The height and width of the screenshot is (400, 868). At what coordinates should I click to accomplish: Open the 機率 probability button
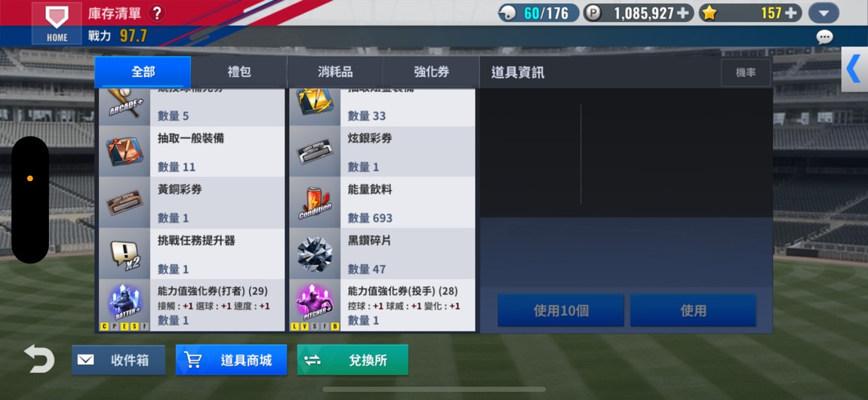pyautogui.click(x=746, y=72)
